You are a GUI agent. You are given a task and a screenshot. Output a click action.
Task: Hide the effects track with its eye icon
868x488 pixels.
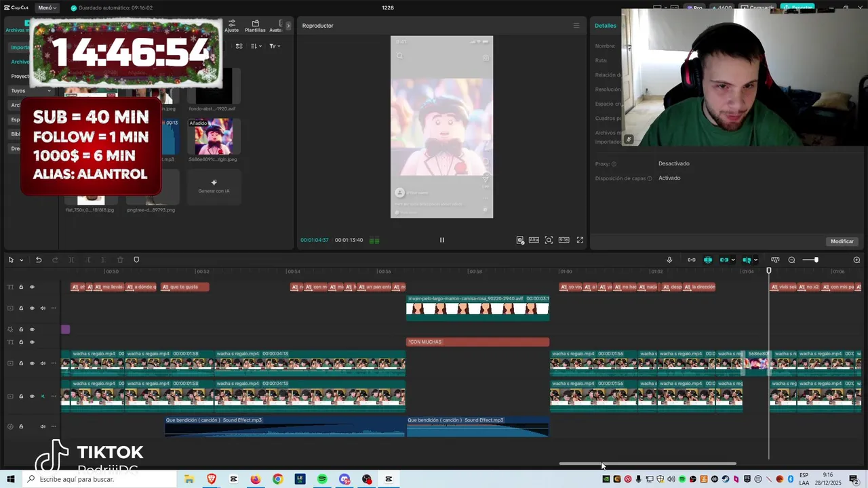point(32,329)
